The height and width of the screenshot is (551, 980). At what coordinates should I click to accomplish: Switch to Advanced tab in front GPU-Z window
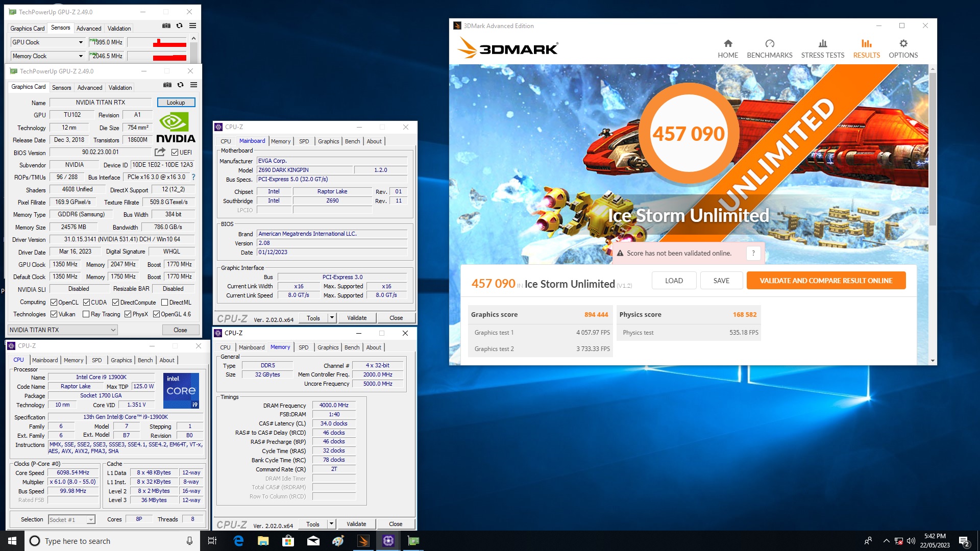(90, 88)
